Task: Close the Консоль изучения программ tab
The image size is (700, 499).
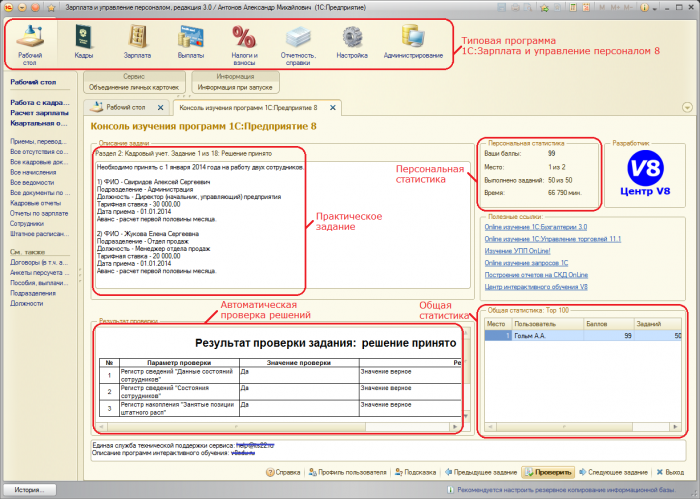Action: (x=333, y=108)
